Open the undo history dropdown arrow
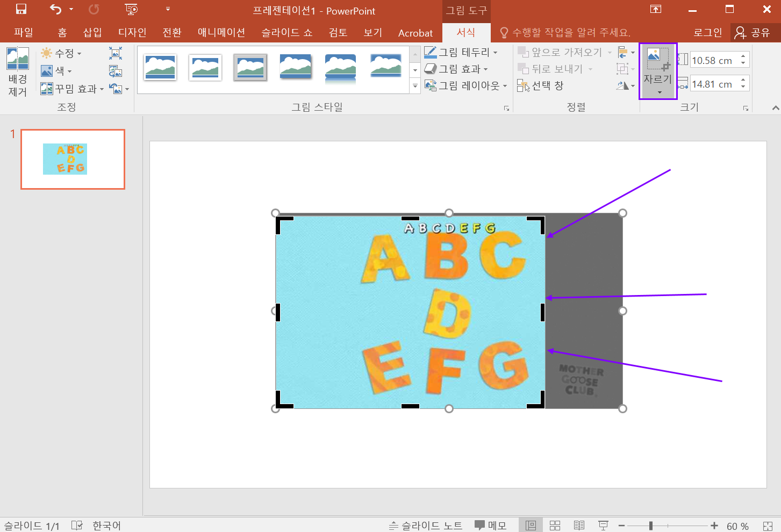The image size is (781, 532). 71,9
